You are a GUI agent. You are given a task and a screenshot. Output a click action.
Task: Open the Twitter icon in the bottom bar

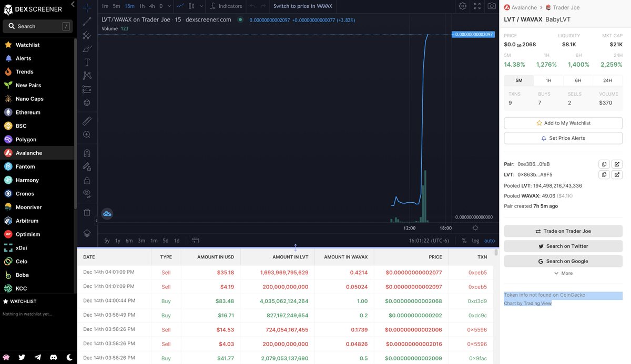pos(22,357)
